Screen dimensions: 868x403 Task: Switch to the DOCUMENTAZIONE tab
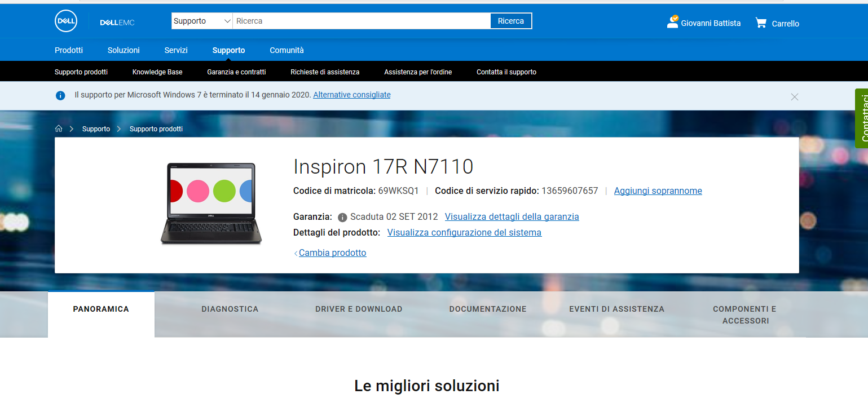[488, 309]
